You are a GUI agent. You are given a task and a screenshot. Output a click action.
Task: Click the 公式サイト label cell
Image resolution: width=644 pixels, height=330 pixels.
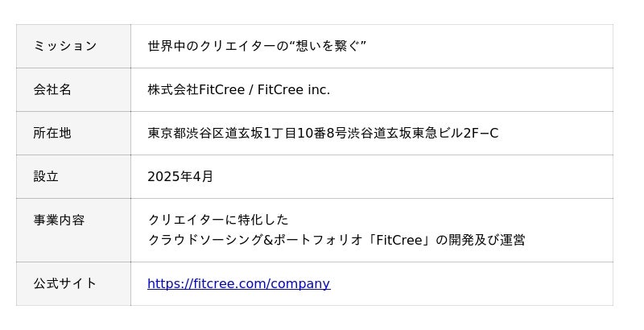tap(65, 283)
